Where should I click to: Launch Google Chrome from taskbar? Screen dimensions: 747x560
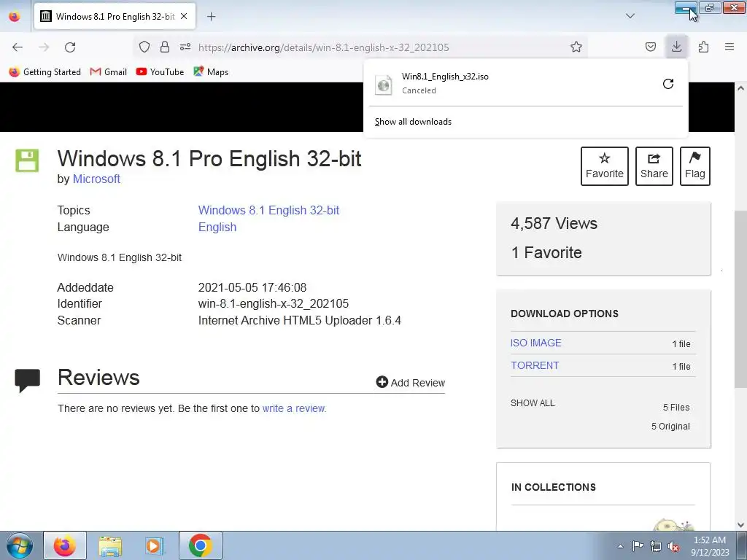(x=200, y=545)
